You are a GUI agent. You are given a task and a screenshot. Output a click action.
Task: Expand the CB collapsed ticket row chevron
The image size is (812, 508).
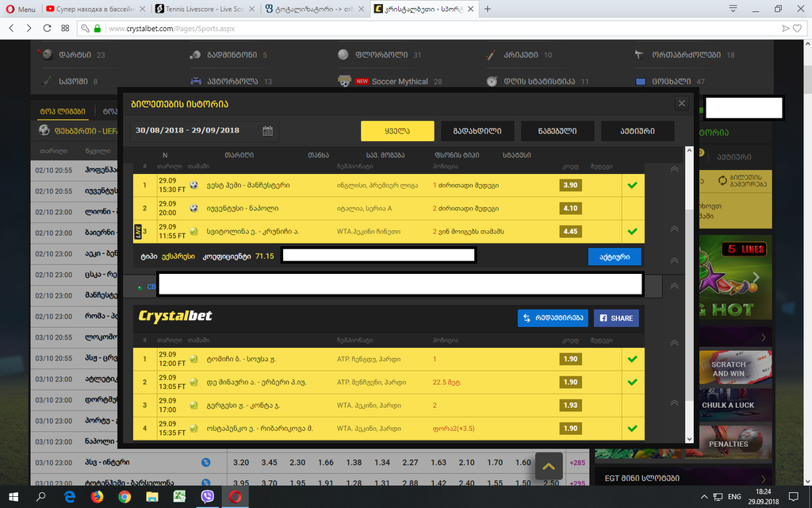[674, 286]
